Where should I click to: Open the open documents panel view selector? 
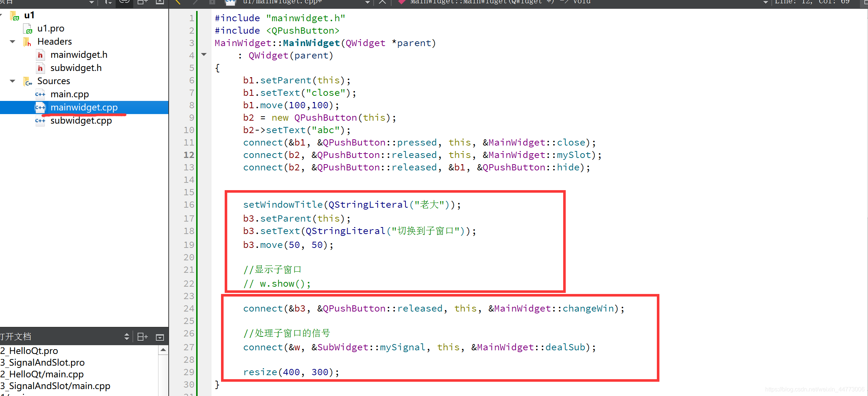point(127,337)
